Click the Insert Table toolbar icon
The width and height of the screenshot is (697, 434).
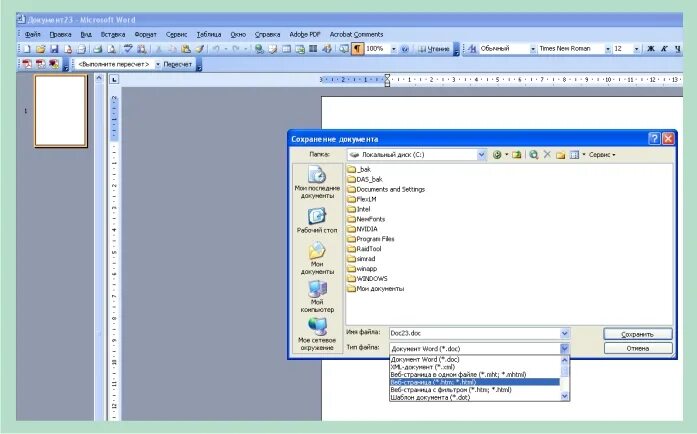(x=286, y=49)
